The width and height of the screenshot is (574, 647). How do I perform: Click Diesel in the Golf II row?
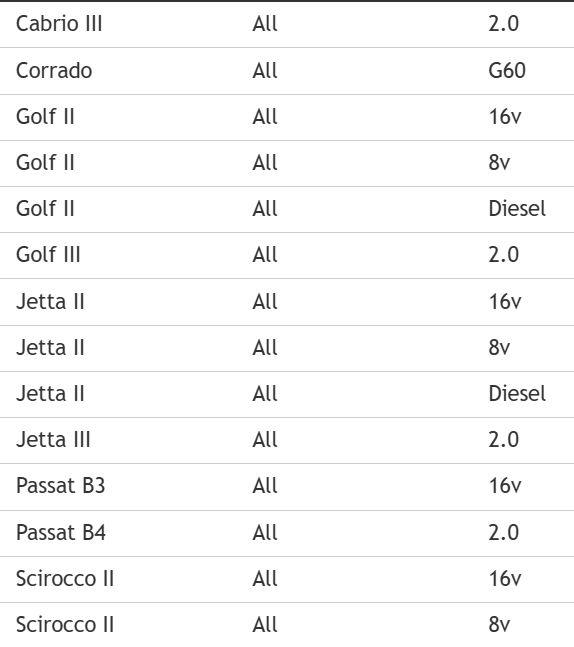[517, 209]
